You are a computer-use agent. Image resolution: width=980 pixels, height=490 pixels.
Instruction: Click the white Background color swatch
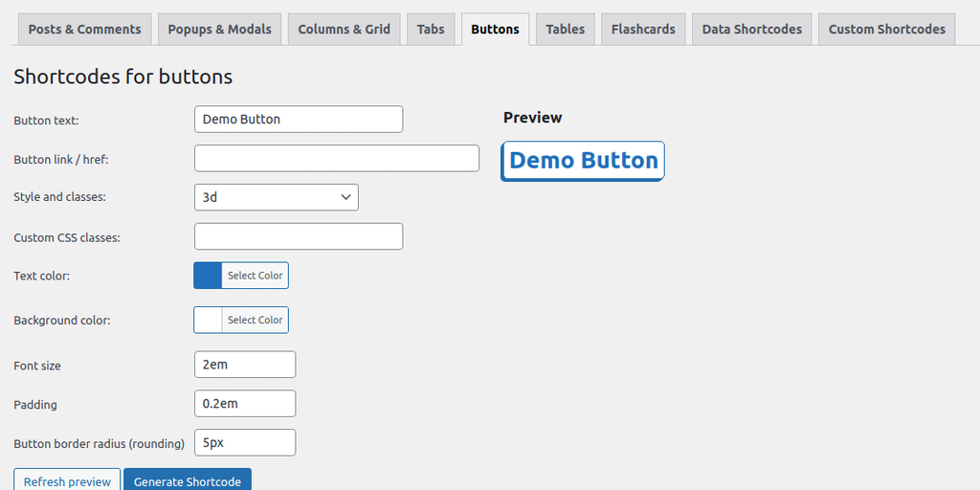tap(208, 320)
